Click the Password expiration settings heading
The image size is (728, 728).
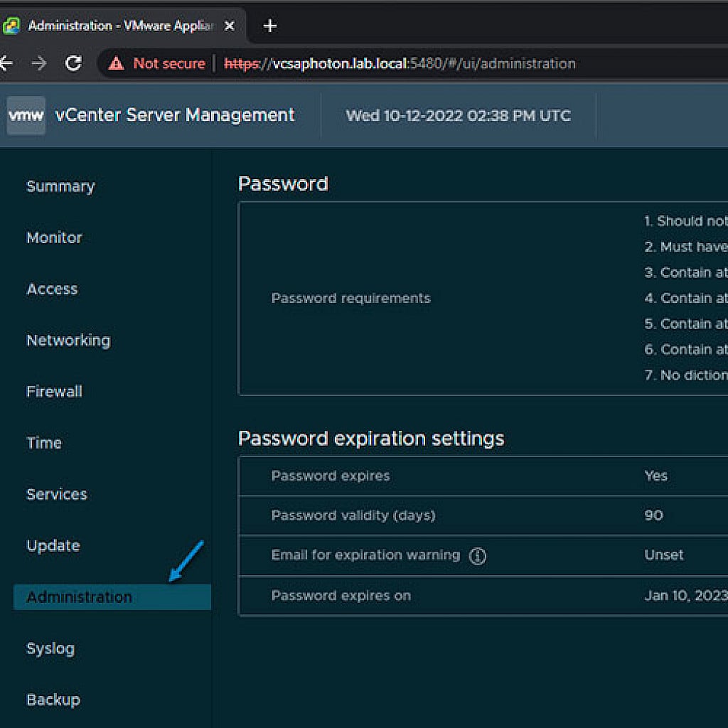(370, 438)
